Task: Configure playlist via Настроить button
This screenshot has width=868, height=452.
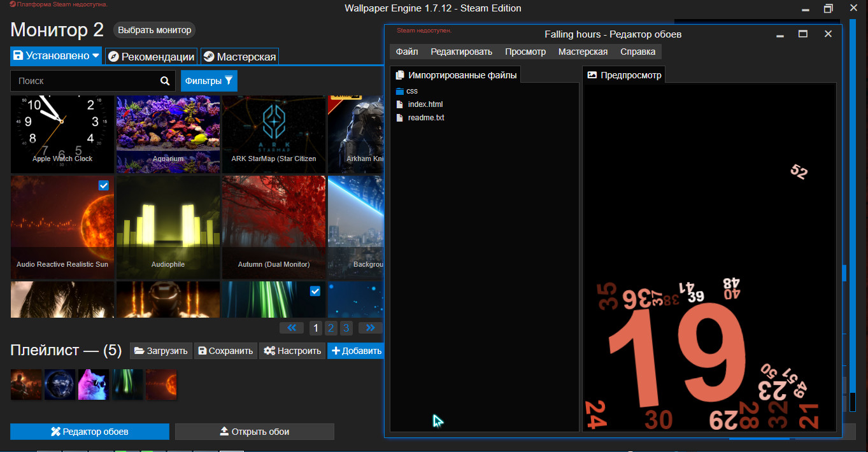Action: (x=292, y=351)
